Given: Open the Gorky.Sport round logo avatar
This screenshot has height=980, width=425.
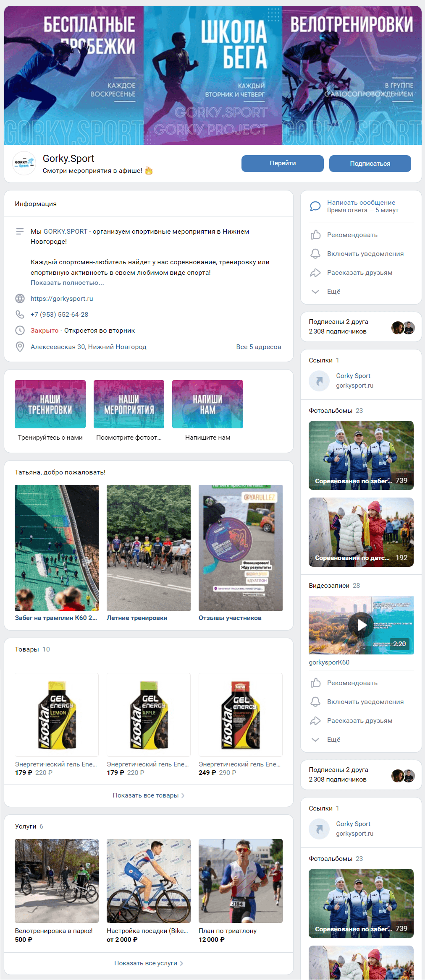Looking at the screenshot, I should coord(24,163).
